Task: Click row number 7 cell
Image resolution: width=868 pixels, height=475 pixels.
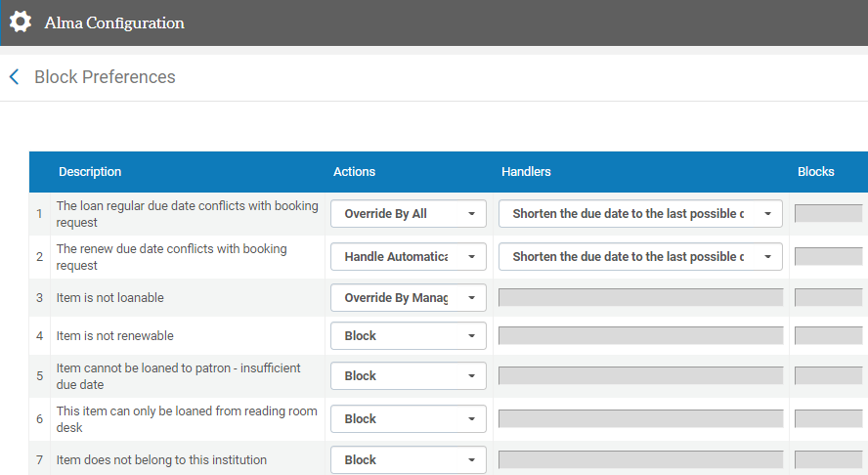Action: 39,460
